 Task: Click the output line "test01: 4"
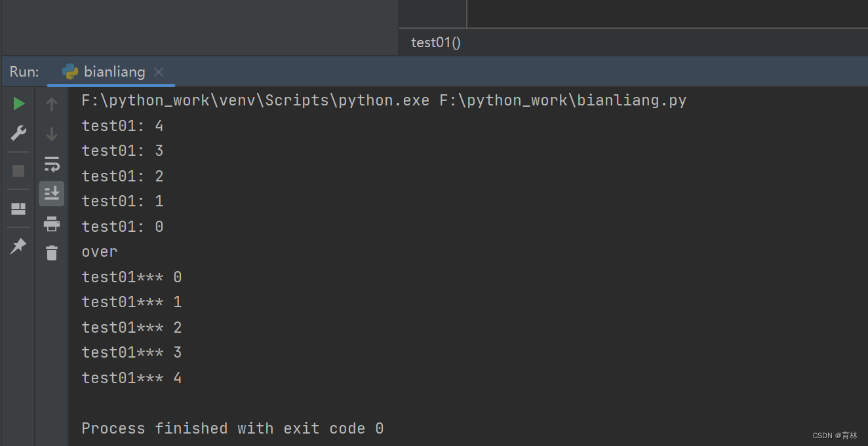(x=123, y=126)
